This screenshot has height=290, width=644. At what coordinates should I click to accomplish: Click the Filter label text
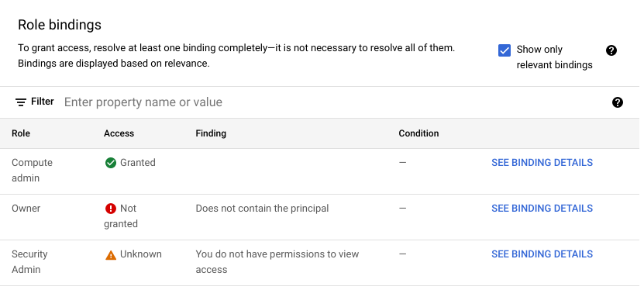coord(43,102)
